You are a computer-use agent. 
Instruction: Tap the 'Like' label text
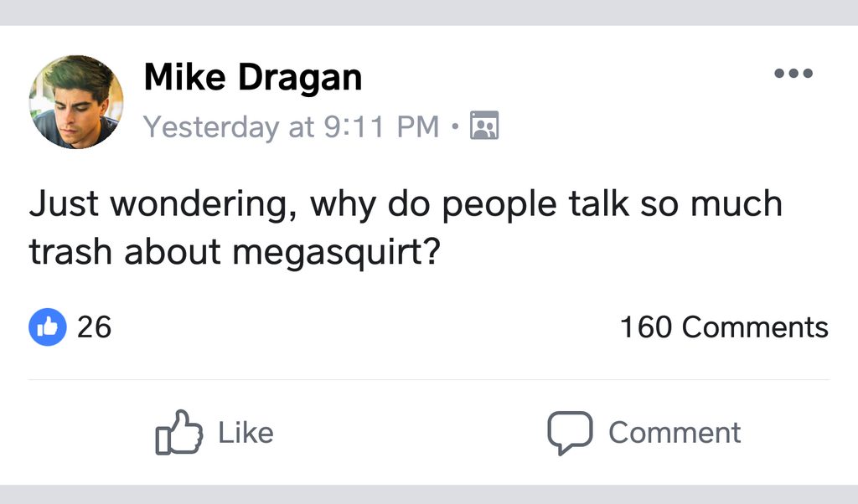coord(246,432)
